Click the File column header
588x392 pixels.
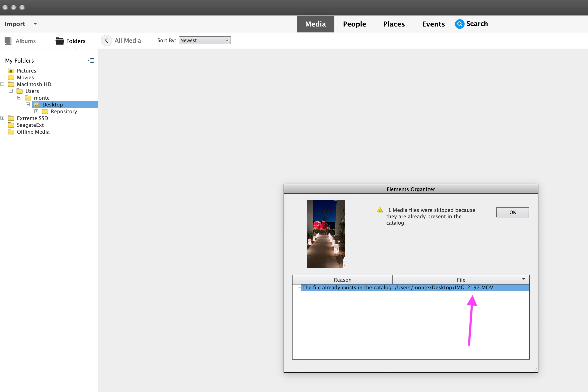[461, 280]
